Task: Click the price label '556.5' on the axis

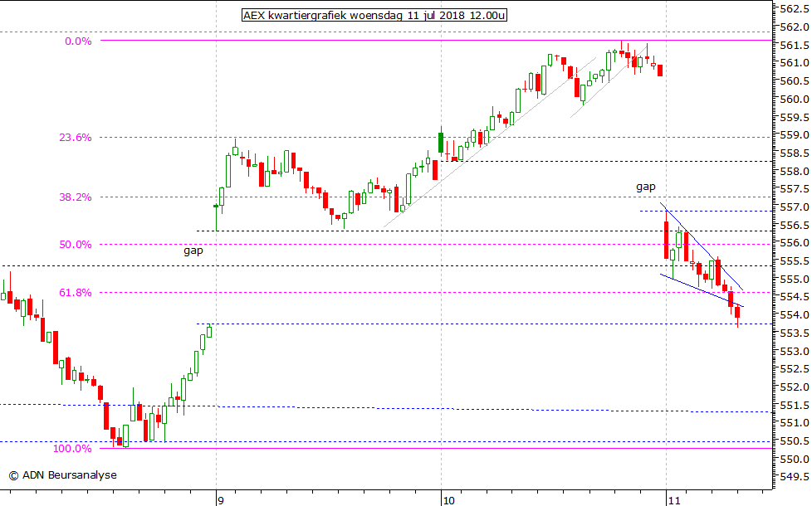Action: click(x=795, y=225)
